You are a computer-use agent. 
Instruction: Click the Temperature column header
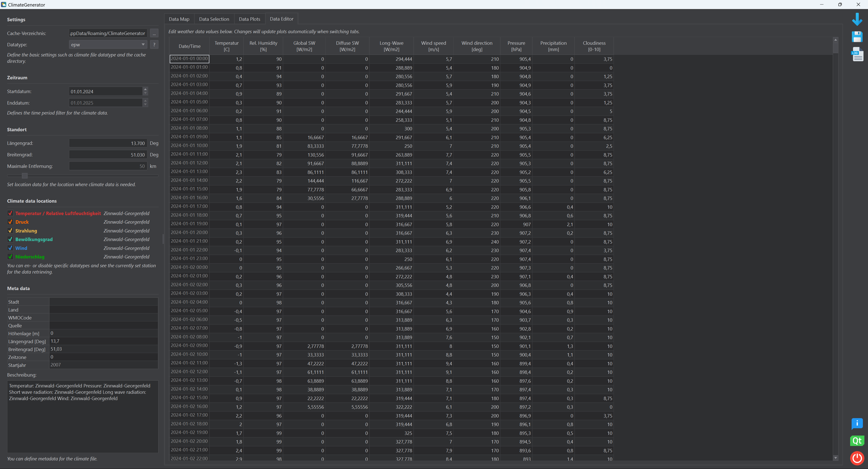coord(226,46)
